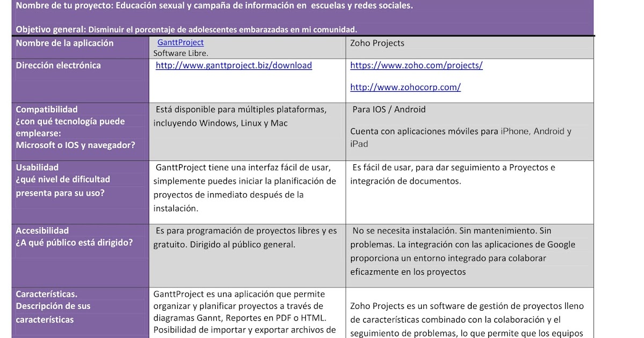Select the Dirección electrónica row label
644x338 pixels.
pos(59,65)
